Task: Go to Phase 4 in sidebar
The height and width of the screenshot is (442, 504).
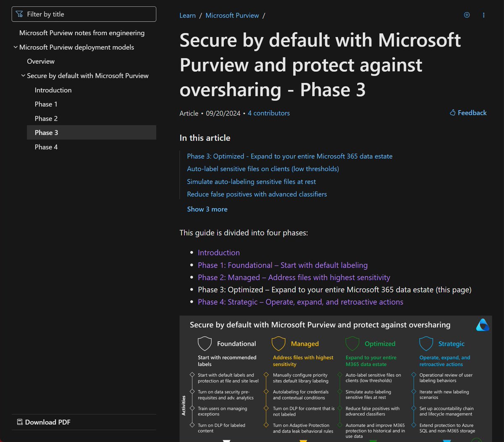Action: point(46,147)
